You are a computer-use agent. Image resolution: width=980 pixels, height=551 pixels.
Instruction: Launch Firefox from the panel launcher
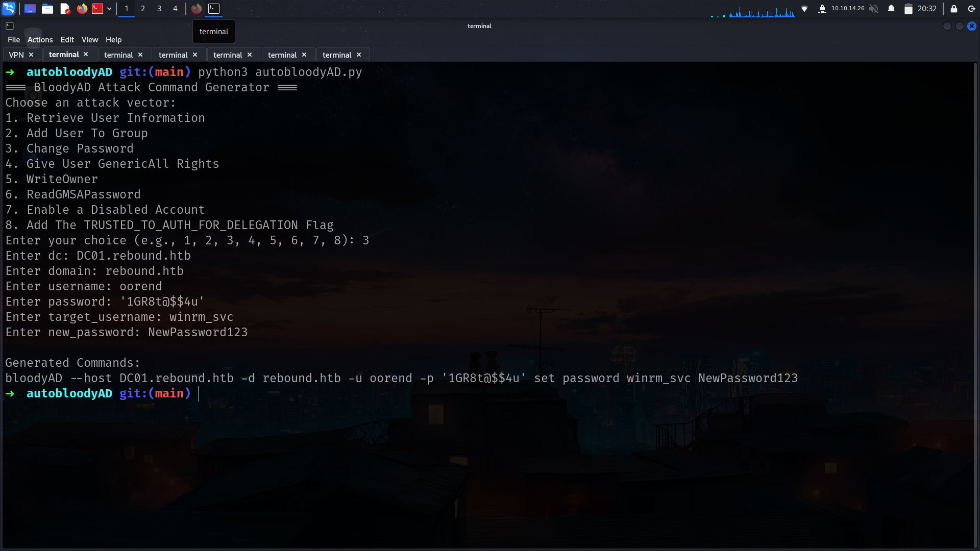82,9
